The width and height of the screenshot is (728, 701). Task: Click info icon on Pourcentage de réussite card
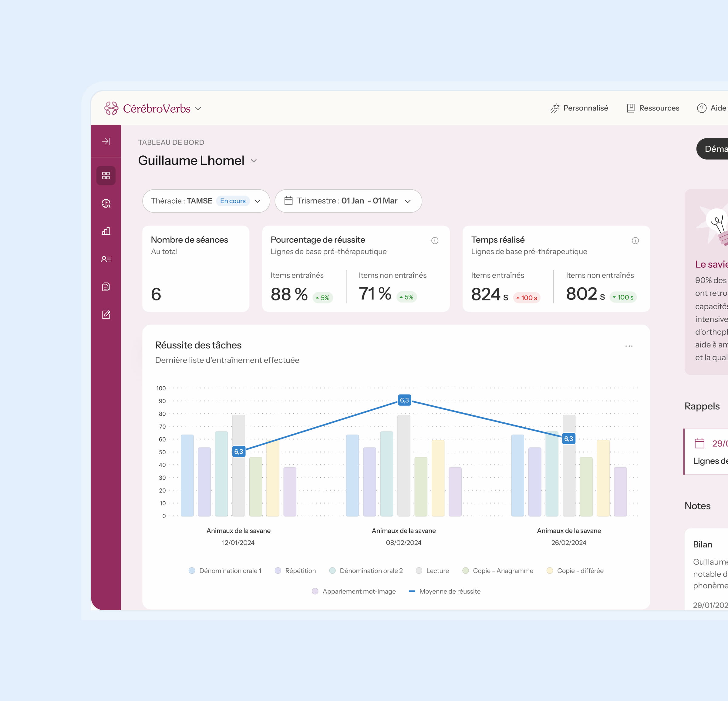[435, 240]
